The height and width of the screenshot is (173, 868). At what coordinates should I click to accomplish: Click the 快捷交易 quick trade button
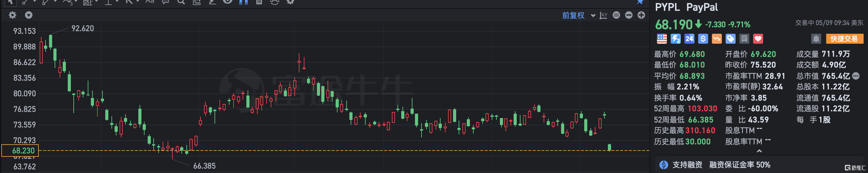844,39
